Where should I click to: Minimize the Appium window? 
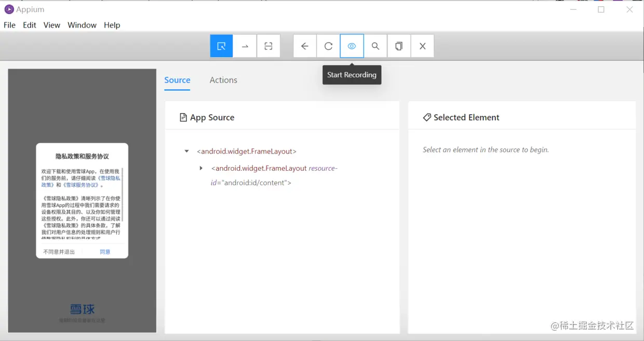point(573,9)
